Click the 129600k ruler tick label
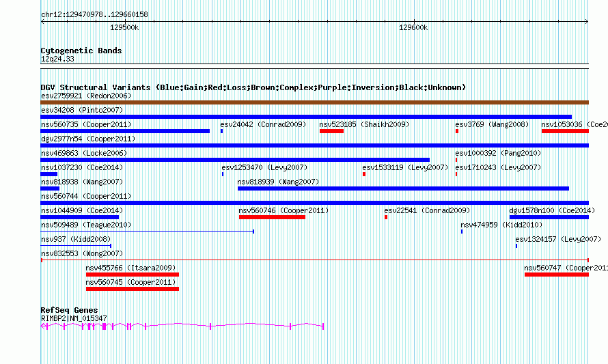The height and width of the screenshot is (364, 608). tap(413, 27)
